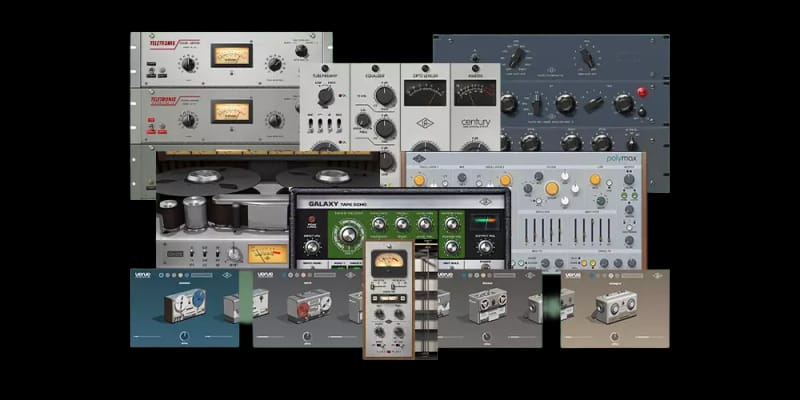Image resolution: width=800 pixels, height=400 pixels.
Task: Click the red-reel tape recorder in Verve window
Action: click(x=309, y=306)
